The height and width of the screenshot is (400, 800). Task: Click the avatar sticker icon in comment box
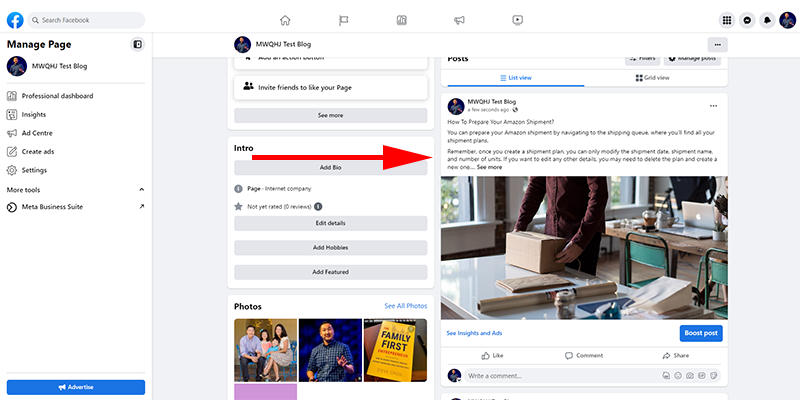(x=666, y=376)
